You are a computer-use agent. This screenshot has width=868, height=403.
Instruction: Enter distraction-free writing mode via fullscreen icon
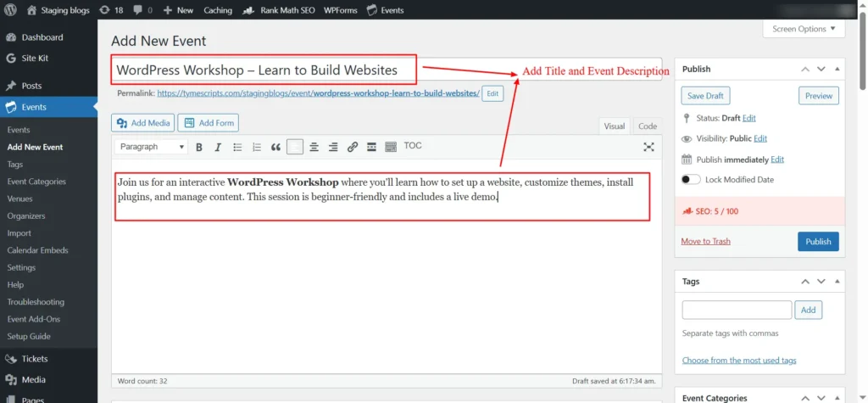coord(648,147)
